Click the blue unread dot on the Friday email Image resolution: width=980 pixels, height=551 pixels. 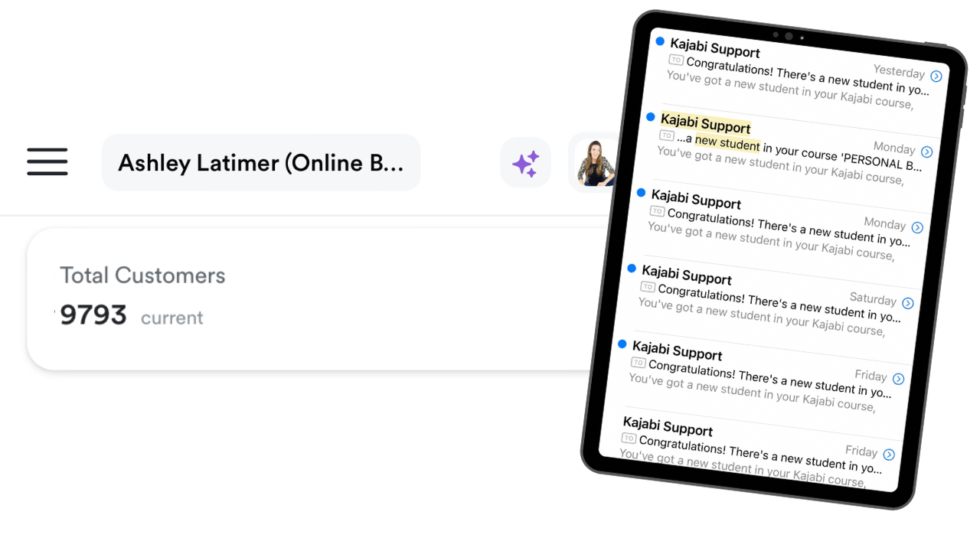(622, 344)
